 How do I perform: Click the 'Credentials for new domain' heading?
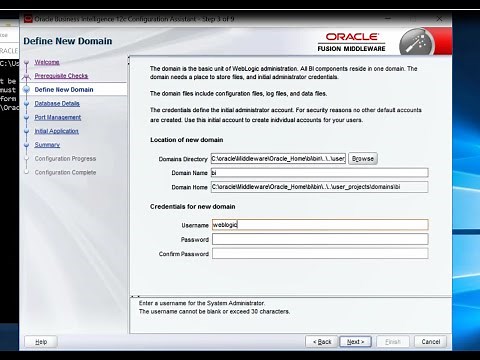click(193, 207)
